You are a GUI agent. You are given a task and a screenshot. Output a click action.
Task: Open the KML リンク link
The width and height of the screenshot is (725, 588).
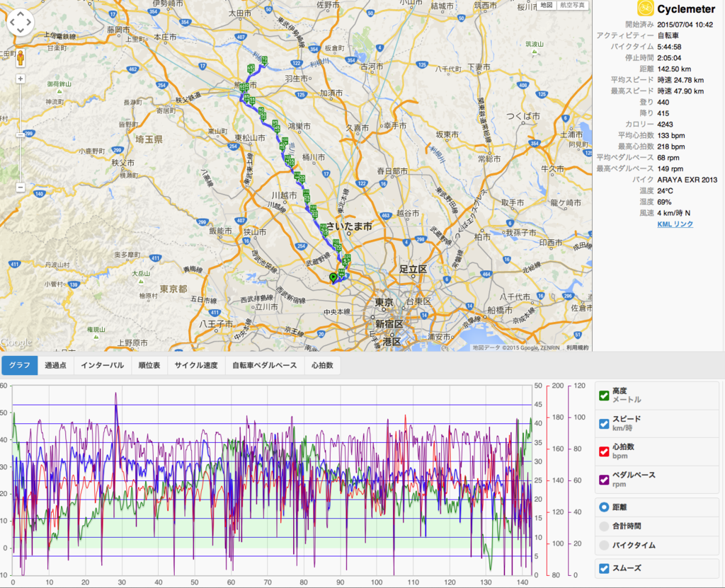(x=675, y=224)
